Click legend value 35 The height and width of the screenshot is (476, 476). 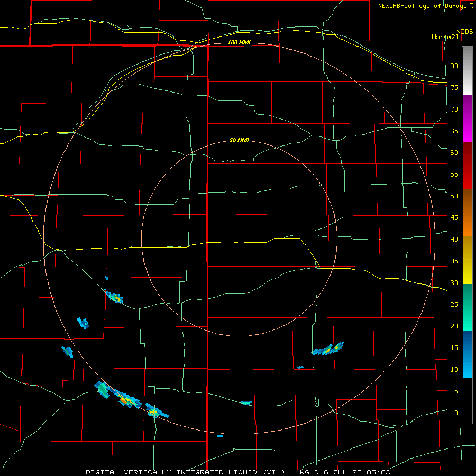point(454,261)
